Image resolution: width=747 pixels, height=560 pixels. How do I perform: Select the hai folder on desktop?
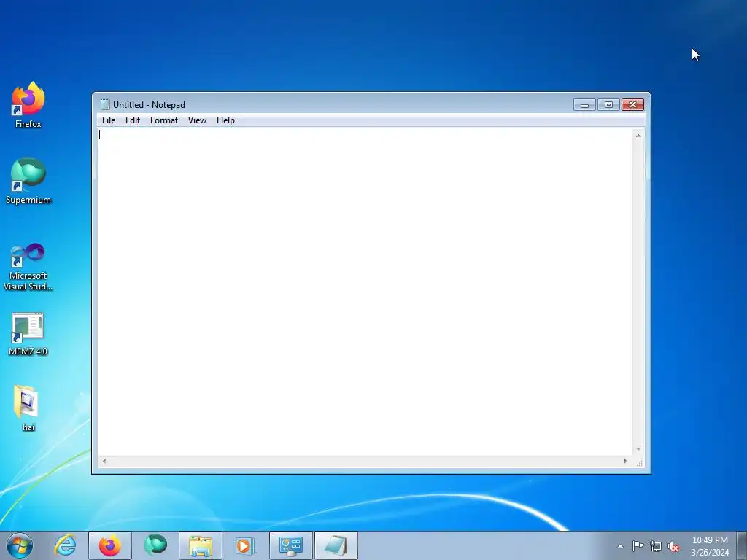28,408
